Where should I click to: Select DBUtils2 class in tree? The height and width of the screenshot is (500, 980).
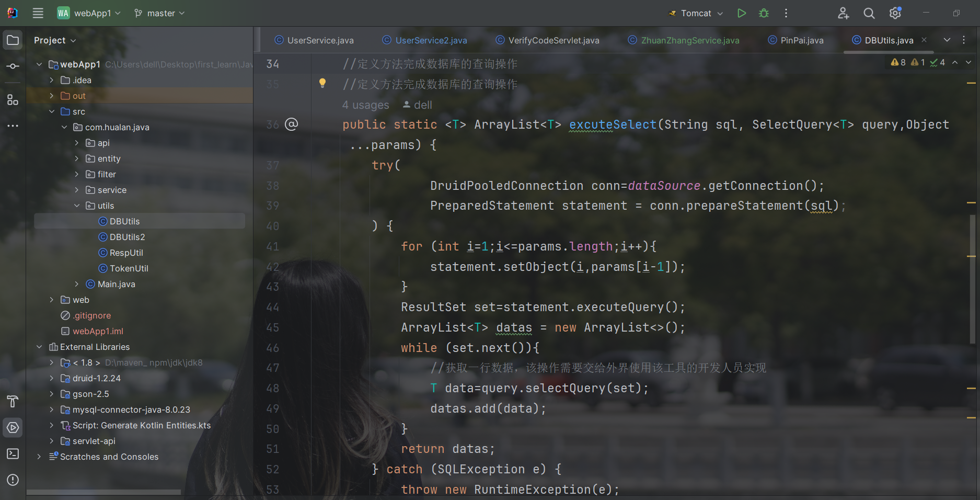pos(127,237)
